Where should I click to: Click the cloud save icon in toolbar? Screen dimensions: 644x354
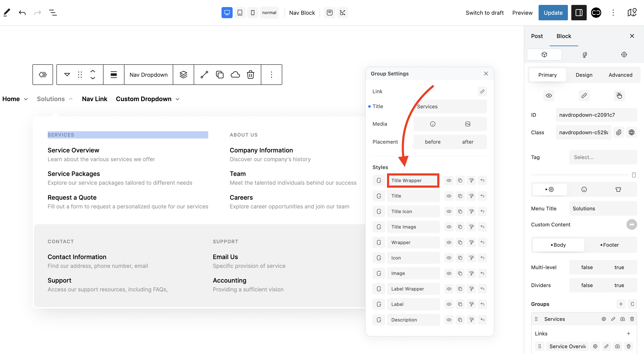coord(235,75)
